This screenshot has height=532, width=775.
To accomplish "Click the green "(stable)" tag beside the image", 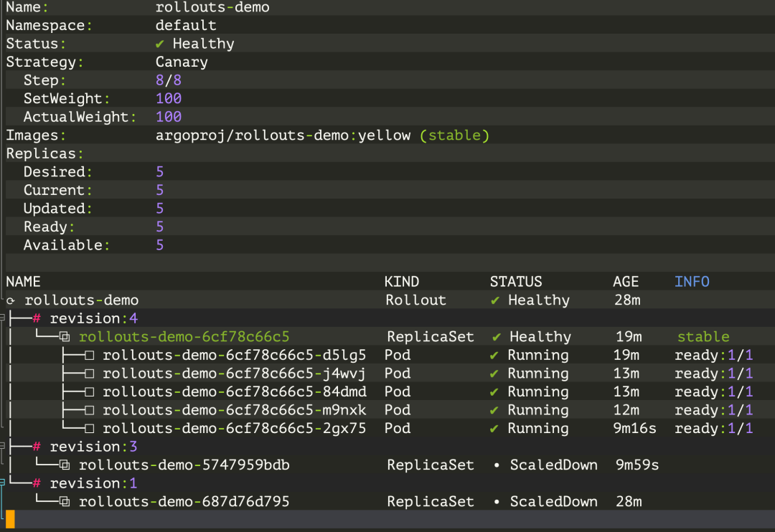I will point(454,136).
